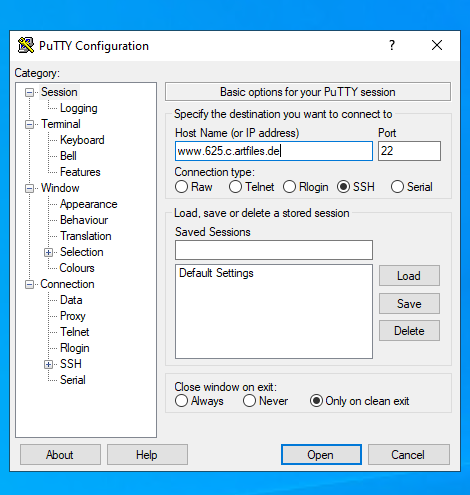Expand the SSH category node

click(x=48, y=364)
